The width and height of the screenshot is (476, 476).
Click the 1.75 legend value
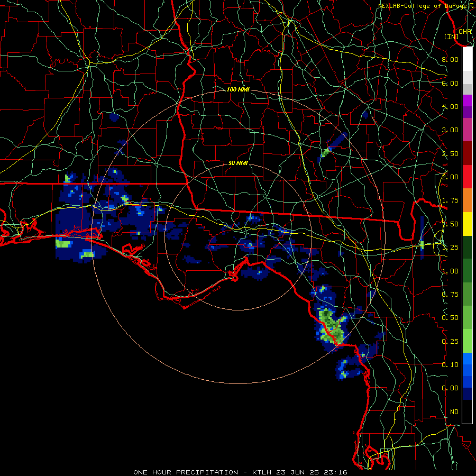pos(450,200)
